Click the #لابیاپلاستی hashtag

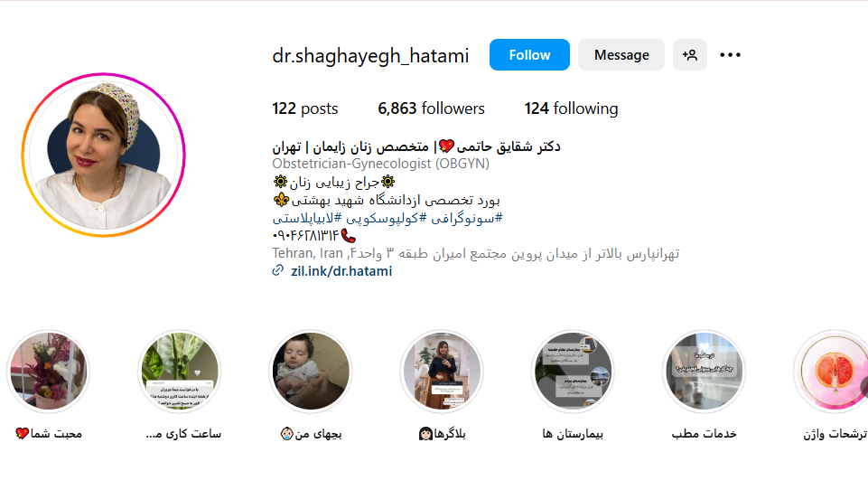point(307,219)
